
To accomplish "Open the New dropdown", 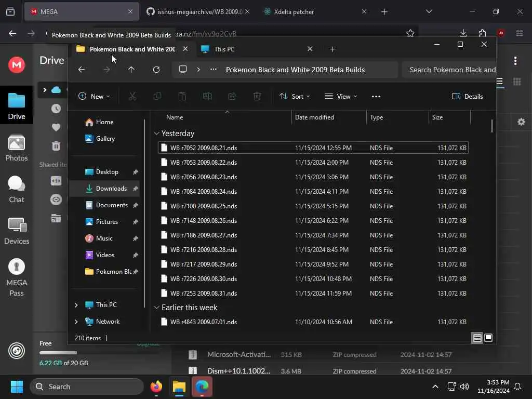I will click(94, 96).
